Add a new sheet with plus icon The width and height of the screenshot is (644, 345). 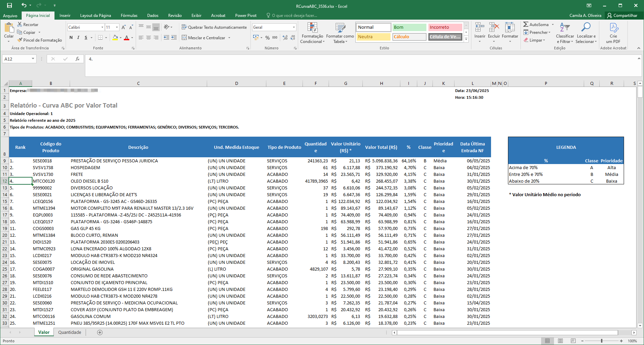tap(100, 332)
